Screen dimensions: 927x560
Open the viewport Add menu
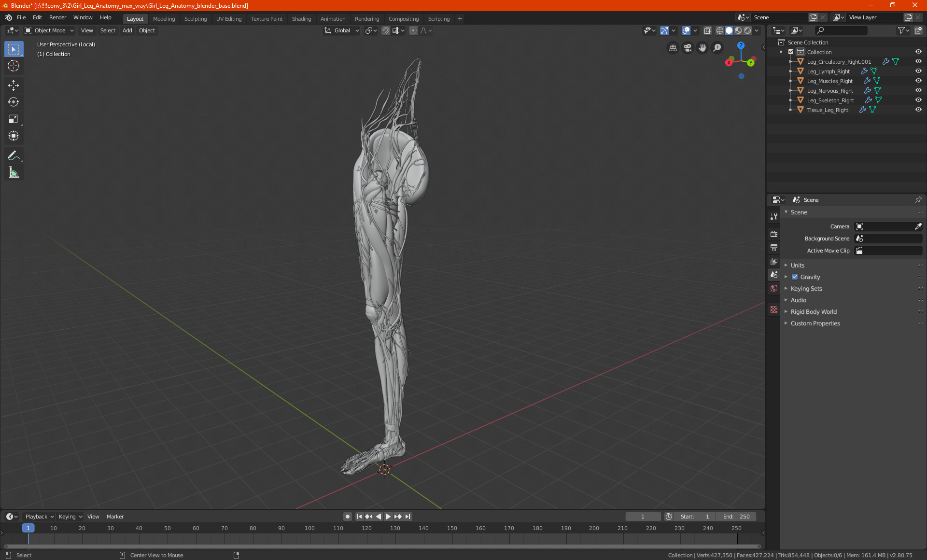127,30
